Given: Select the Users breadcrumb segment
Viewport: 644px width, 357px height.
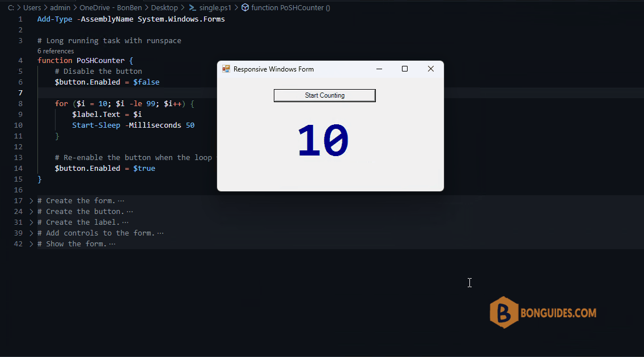Looking at the screenshot, I should [x=32, y=7].
